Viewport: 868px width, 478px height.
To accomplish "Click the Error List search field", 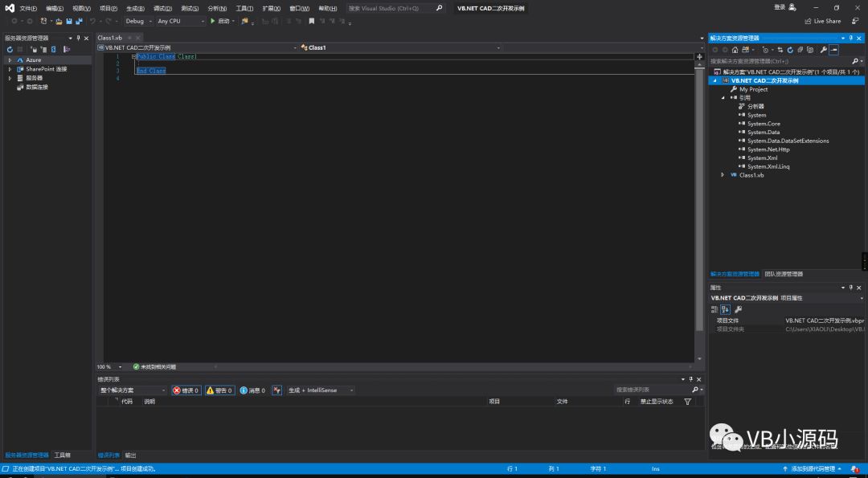I will point(659,390).
